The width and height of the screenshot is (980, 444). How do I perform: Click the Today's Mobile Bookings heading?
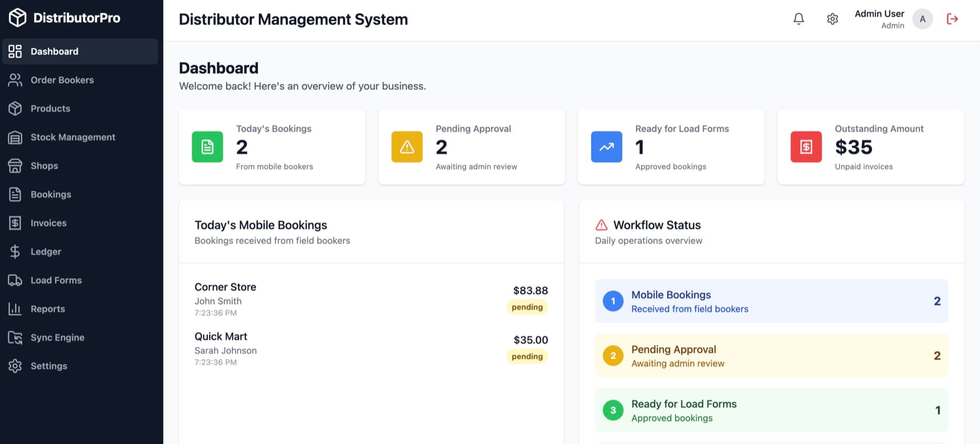point(261,225)
